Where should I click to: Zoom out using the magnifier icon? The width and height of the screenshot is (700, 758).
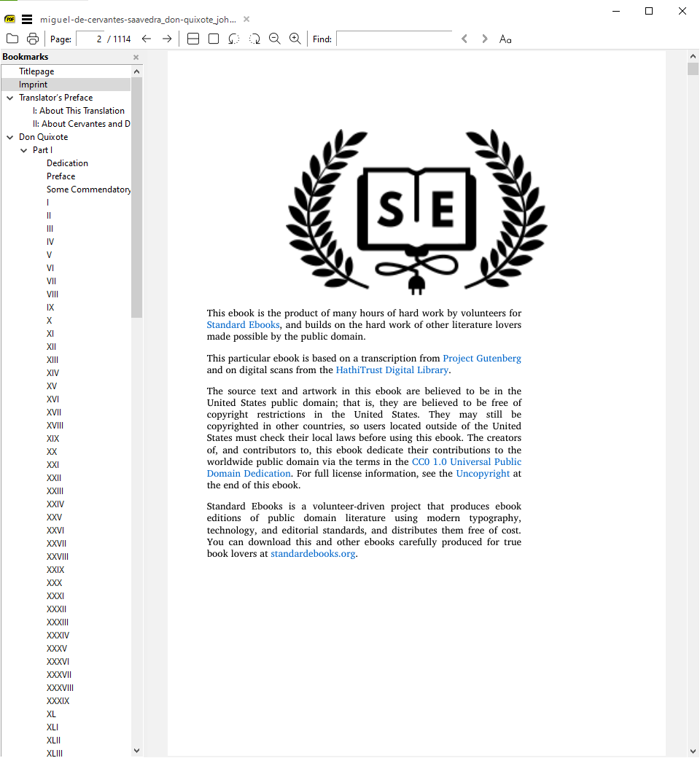pyautogui.click(x=275, y=39)
